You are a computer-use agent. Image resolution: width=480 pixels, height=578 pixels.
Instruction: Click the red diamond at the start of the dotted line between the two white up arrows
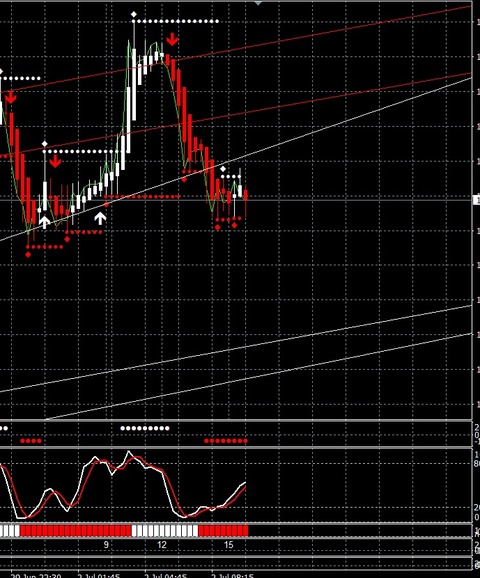pyautogui.click(x=67, y=239)
